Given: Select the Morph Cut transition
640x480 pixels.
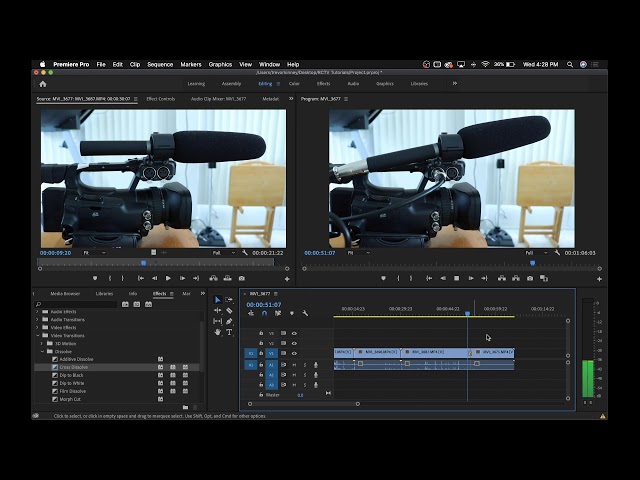Looking at the screenshot, I should tap(70, 399).
